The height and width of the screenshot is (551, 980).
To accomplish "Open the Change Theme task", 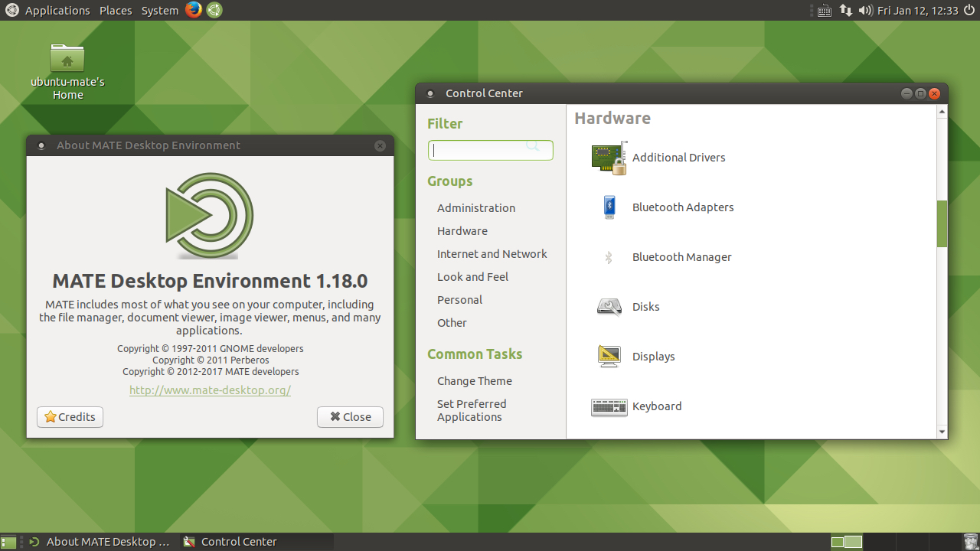I will click(x=475, y=380).
